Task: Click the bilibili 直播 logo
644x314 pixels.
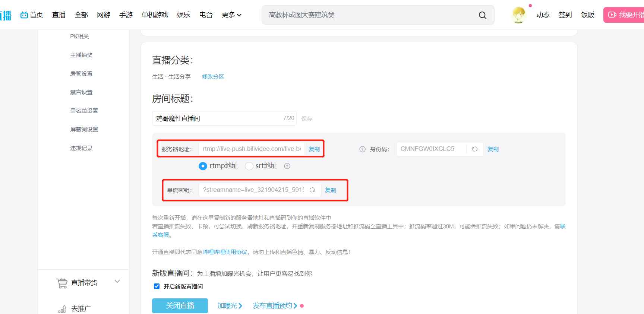Action: [6, 15]
